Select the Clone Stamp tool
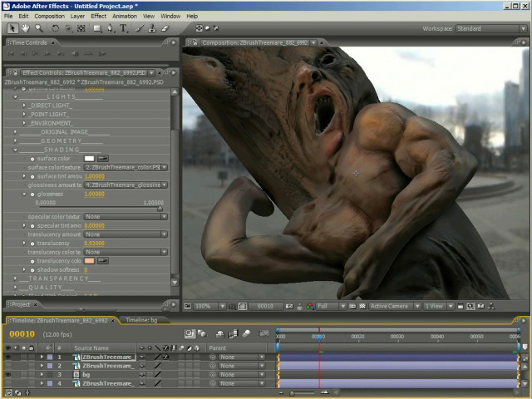532x399 pixels. (152, 28)
